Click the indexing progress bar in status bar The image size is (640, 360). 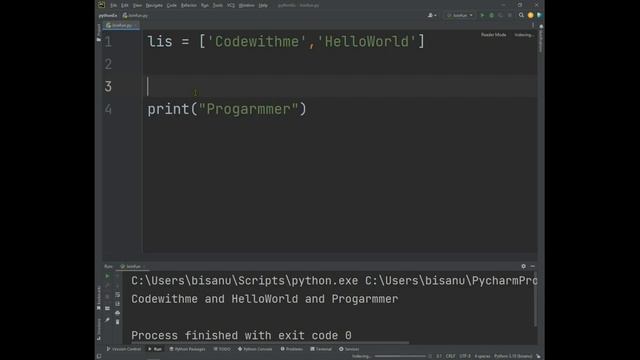pos(400,356)
